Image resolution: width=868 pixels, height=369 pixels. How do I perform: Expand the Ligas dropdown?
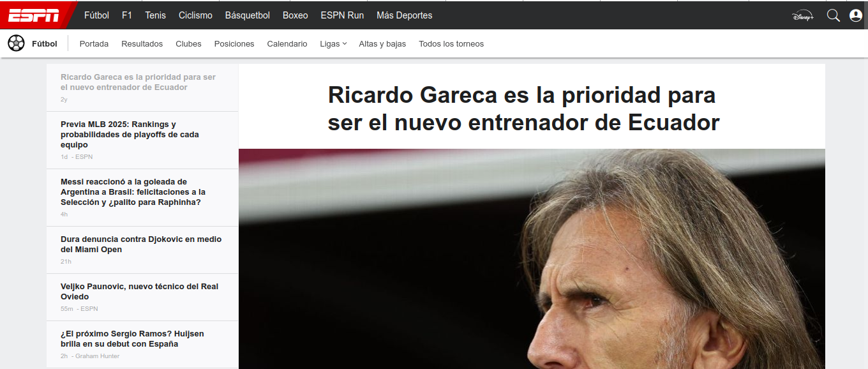[x=333, y=44]
